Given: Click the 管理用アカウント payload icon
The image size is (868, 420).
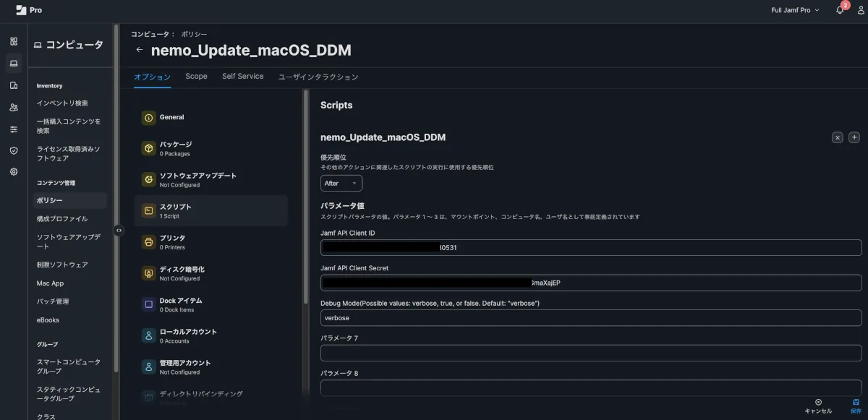Looking at the screenshot, I should click(x=148, y=367).
